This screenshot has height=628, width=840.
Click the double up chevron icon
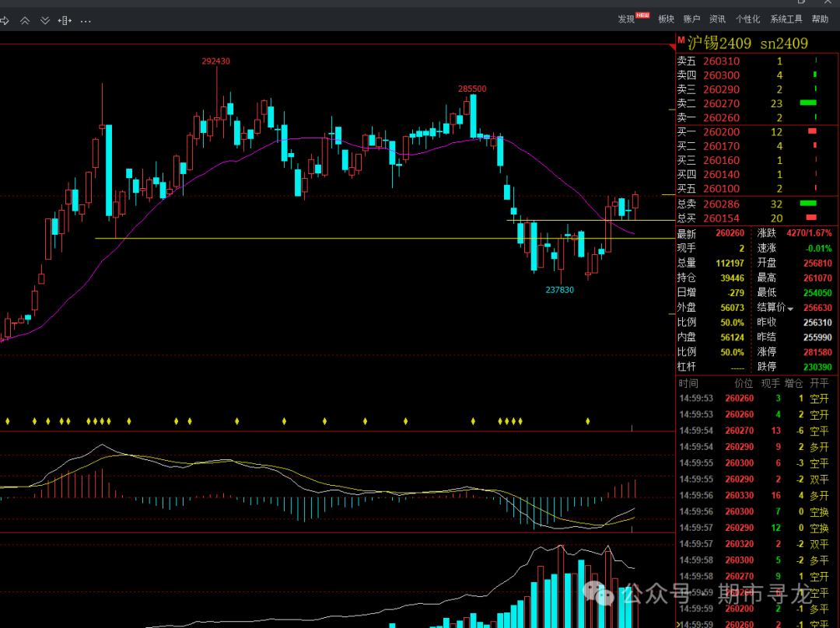tap(25, 21)
